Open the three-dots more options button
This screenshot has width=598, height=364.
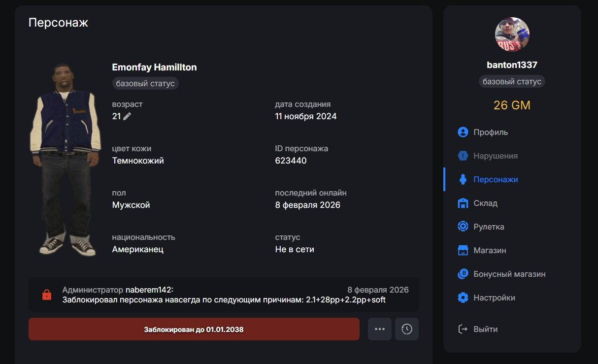click(x=379, y=329)
